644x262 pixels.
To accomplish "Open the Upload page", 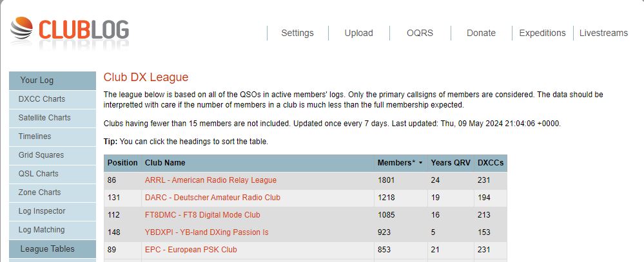I will click(x=358, y=33).
